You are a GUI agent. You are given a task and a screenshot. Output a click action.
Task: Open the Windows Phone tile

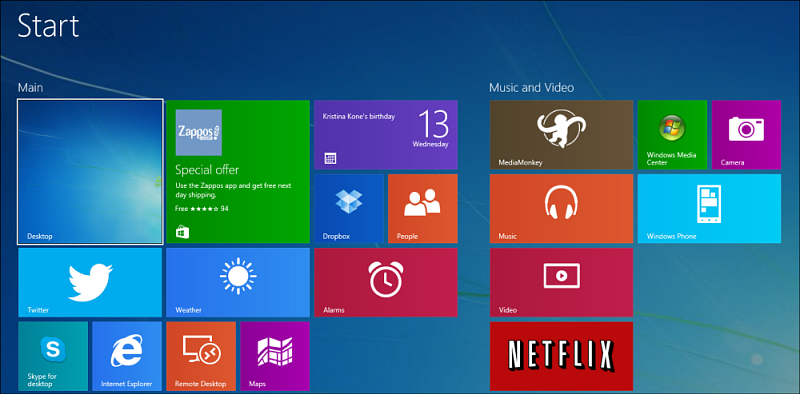tap(709, 208)
